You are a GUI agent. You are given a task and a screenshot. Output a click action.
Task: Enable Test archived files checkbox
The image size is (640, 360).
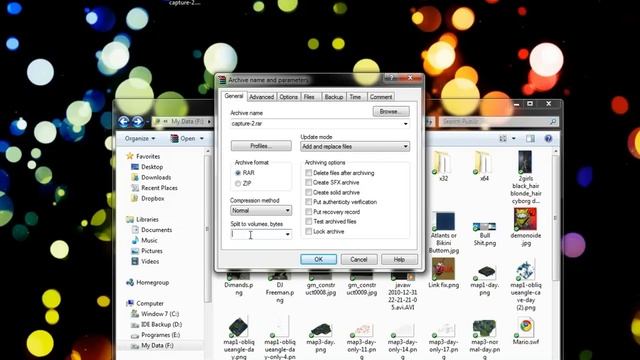[x=309, y=222]
